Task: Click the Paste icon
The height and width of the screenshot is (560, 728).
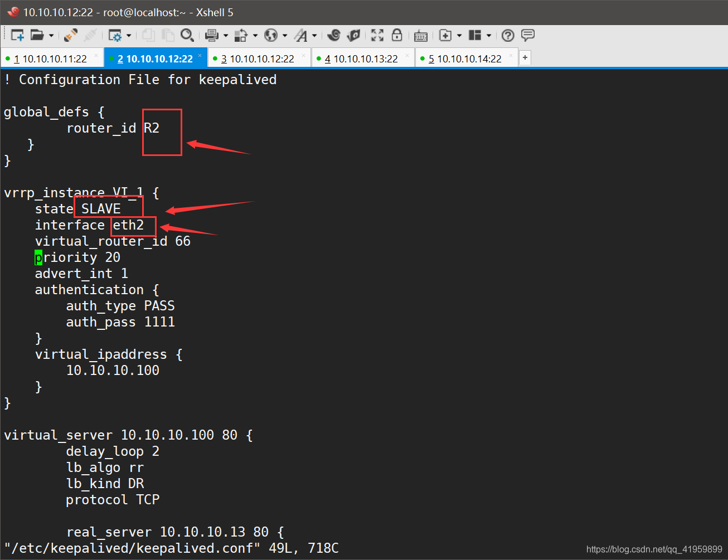Action: pos(168,35)
